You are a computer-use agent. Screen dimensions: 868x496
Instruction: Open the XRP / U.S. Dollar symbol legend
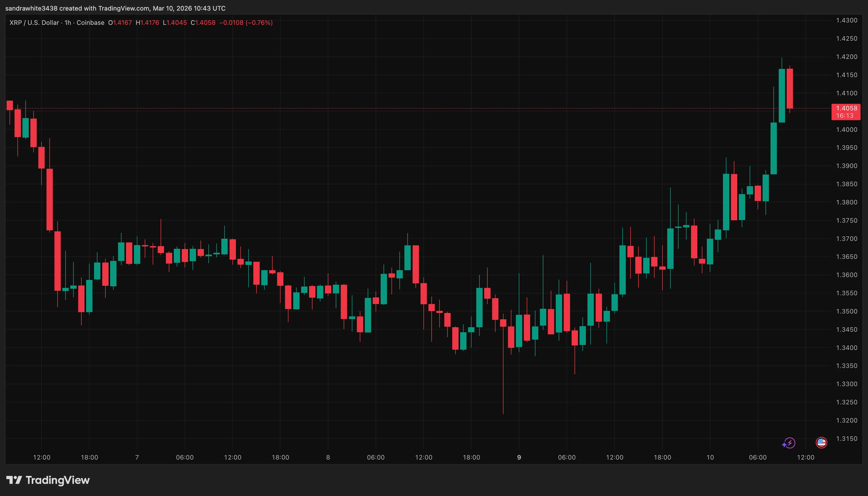[x=34, y=22]
